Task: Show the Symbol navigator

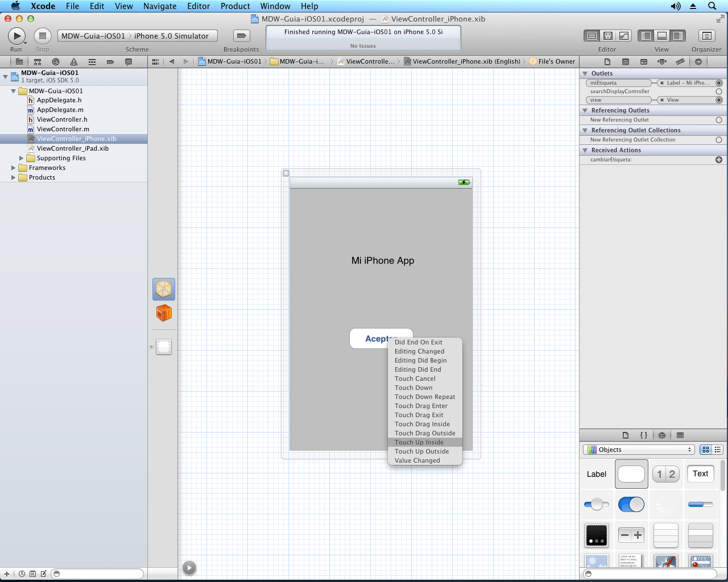Action: [38, 61]
